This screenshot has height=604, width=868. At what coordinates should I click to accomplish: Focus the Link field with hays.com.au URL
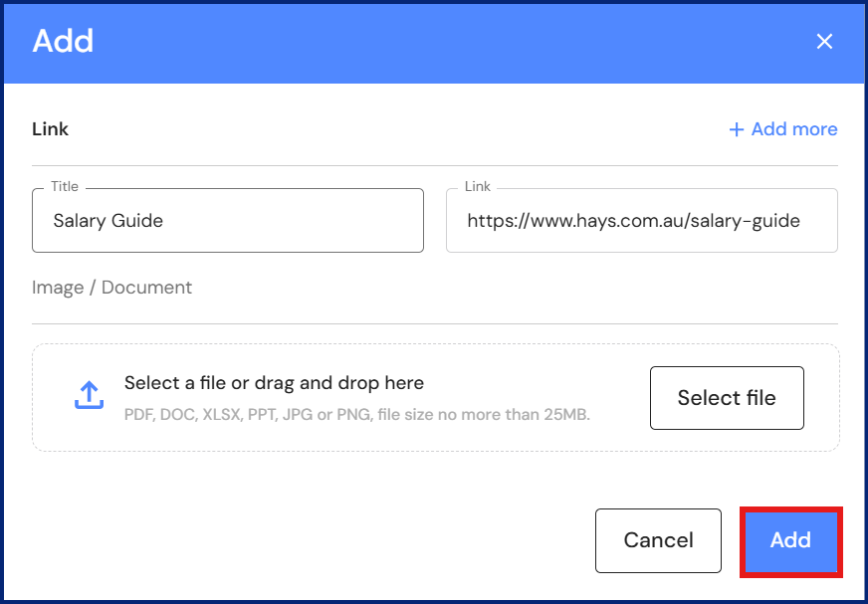[x=641, y=221]
